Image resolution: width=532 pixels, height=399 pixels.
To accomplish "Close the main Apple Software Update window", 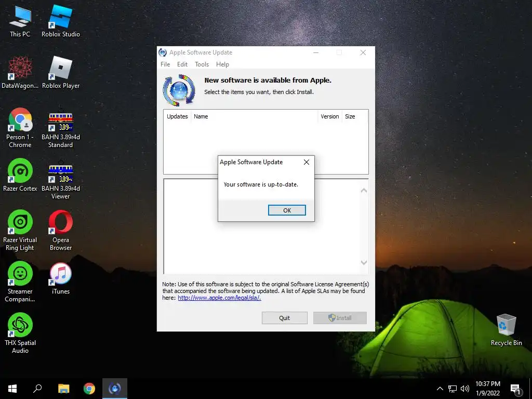I will (x=363, y=52).
